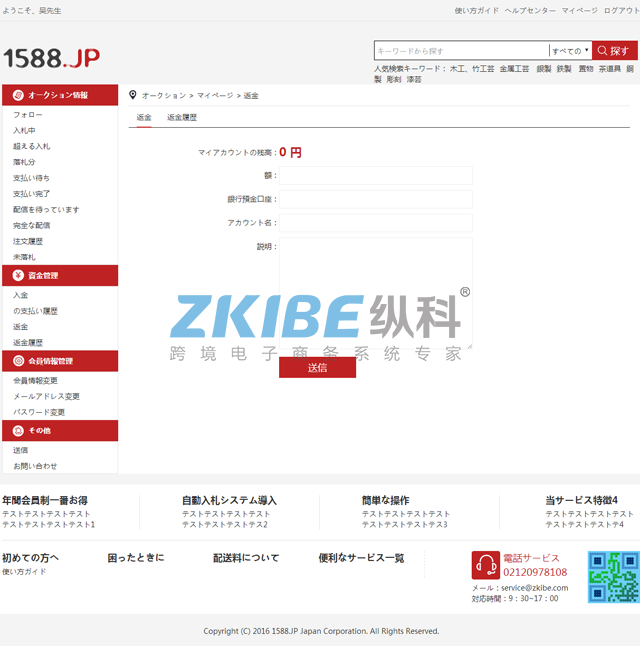Open 完全な配信 in the sidebar
This screenshot has width=640, height=646.
coord(32,225)
